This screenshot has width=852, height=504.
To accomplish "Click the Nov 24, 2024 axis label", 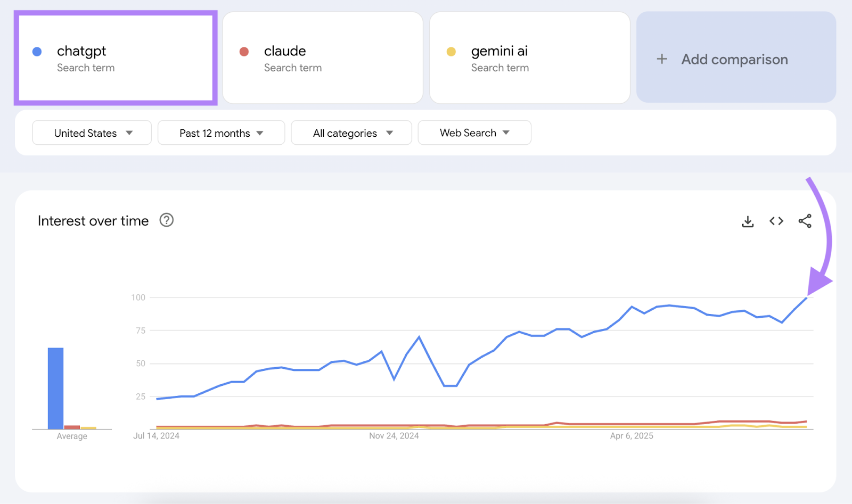I will [395, 435].
